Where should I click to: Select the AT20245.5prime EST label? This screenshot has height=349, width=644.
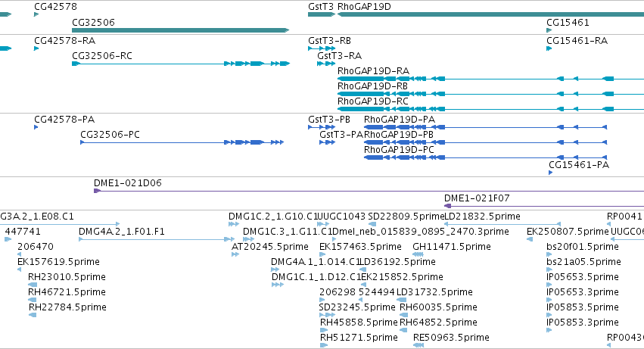coord(270,247)
